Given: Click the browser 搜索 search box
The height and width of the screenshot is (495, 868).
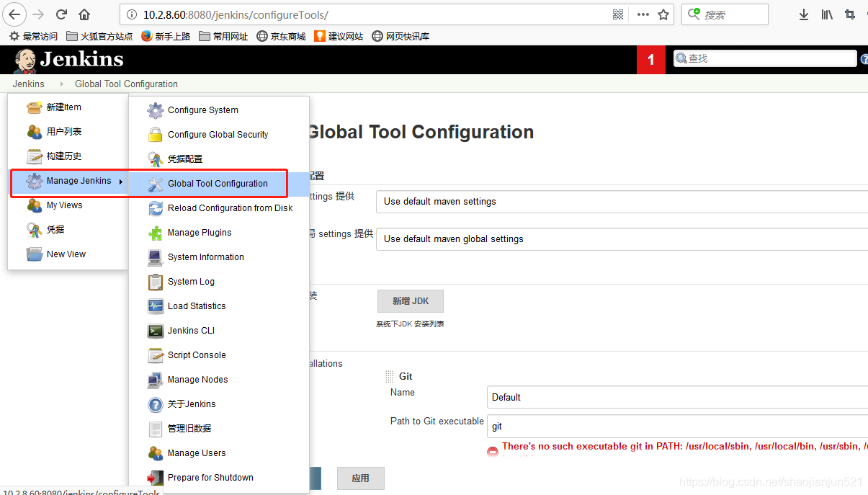Looking at the screenshot, I should pyautogui.click(x=725, y=14).
